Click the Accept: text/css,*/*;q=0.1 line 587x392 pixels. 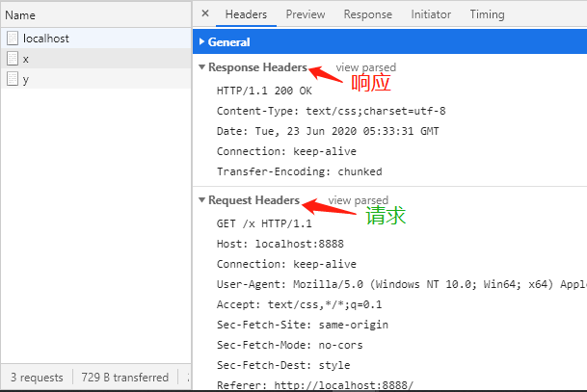coord(299,304)
